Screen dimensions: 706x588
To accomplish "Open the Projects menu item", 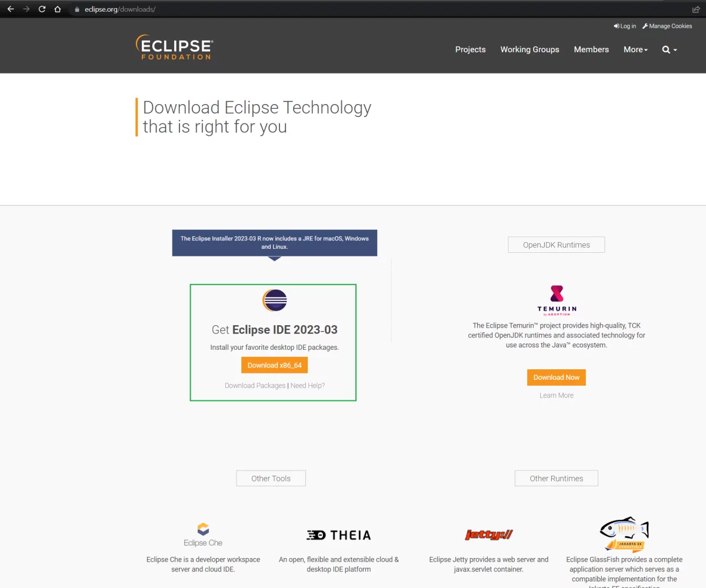I will click(x=470, y=49).
